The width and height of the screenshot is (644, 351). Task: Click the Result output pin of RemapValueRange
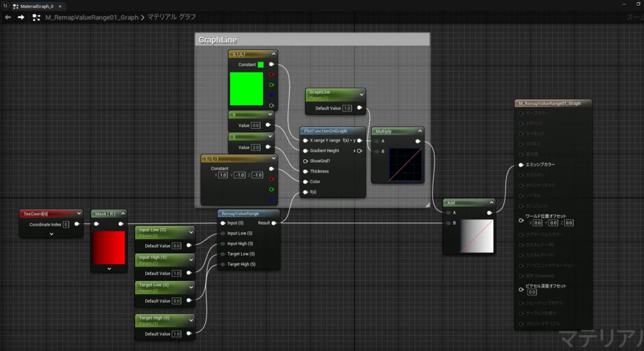pos(274,223)
